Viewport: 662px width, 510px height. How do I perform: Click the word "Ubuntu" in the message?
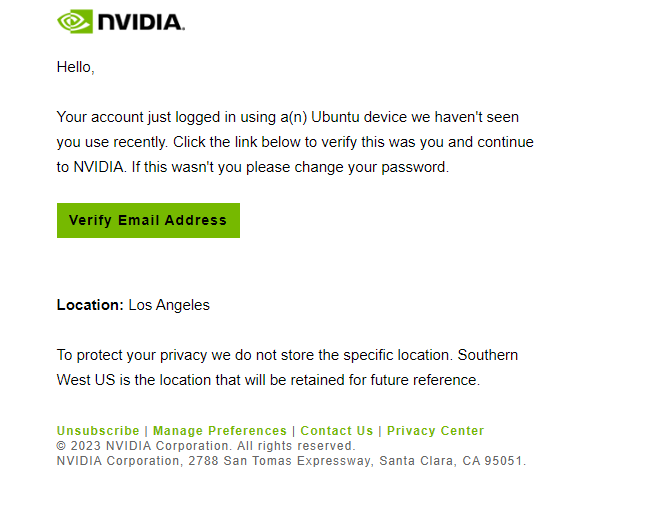(x=335, y=117)
